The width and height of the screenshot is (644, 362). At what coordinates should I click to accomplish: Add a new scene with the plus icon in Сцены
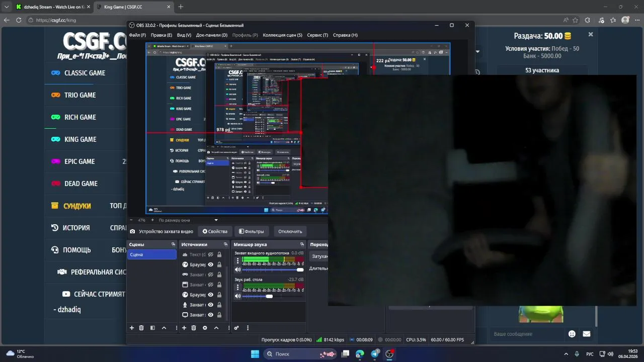point(132,328)
